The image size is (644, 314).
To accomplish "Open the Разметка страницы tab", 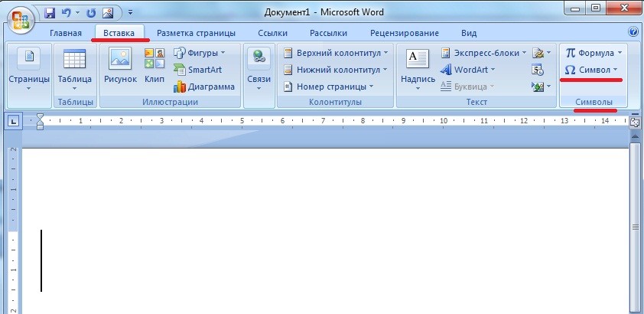I will pos(196,34).
